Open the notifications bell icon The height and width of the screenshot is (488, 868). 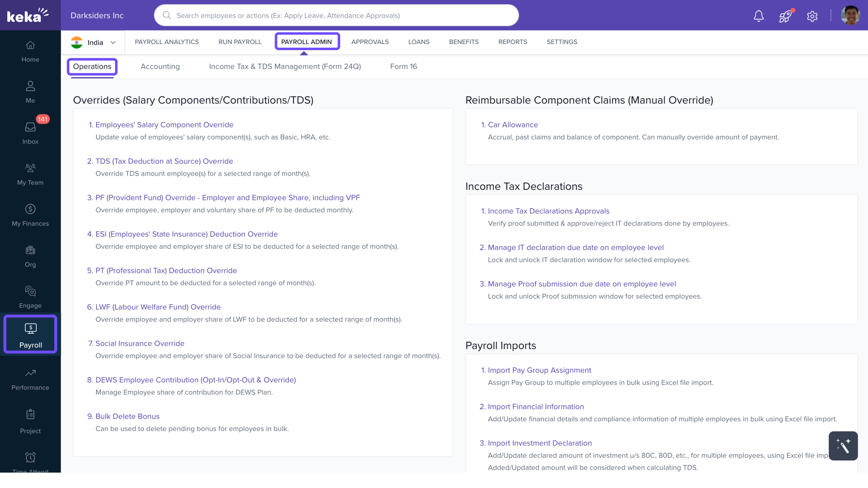[758, 15]
